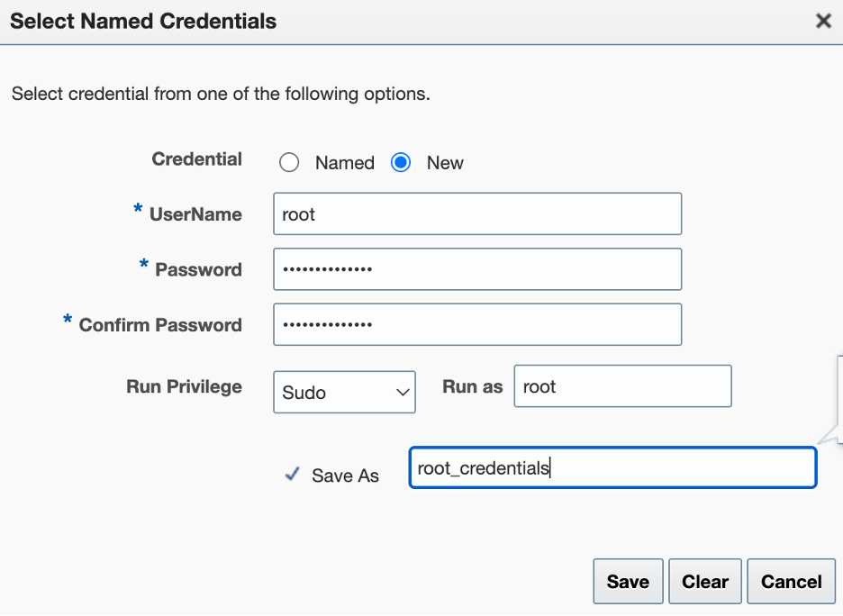Click the Password field label
843x616 pixels.
(x=198, y=269)
